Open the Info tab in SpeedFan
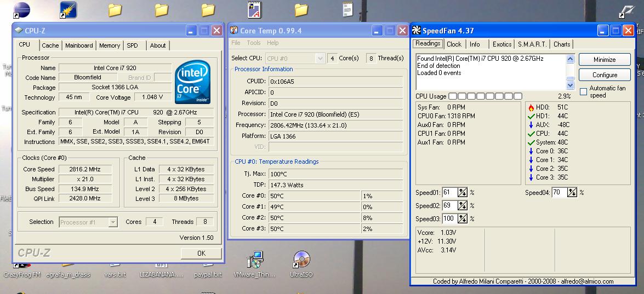 tap(475, 44)
